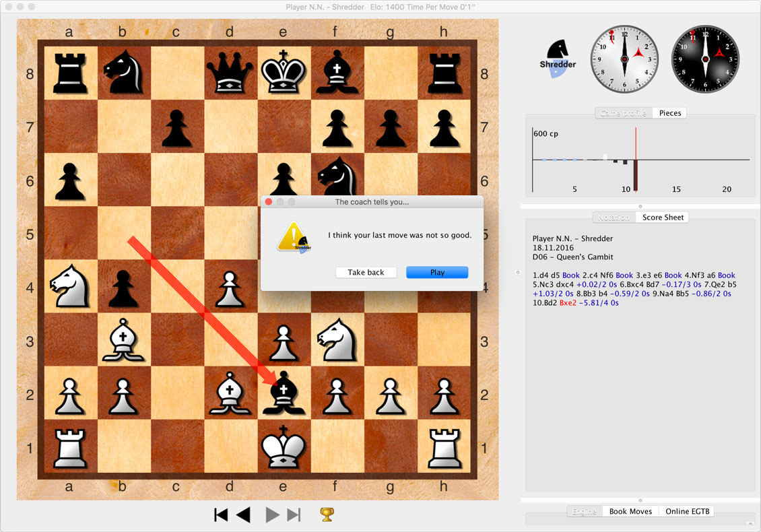Select the black knight on b8

point(124,73)
